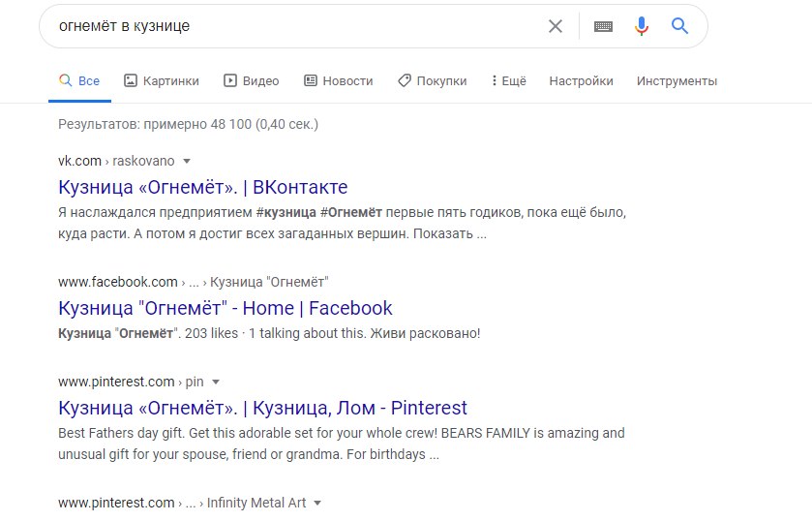This screenshot has height=521, width=812.
Task: Open Кузница, Лом Pinterest result link
Action: (x=262, y=408)
